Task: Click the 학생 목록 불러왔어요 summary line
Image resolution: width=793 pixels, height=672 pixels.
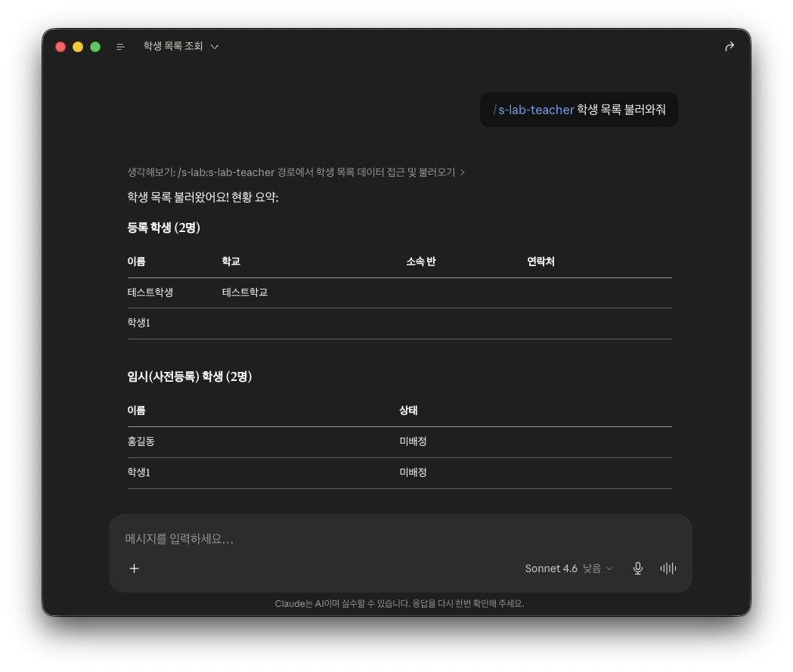Action: (x=203, y=197)
